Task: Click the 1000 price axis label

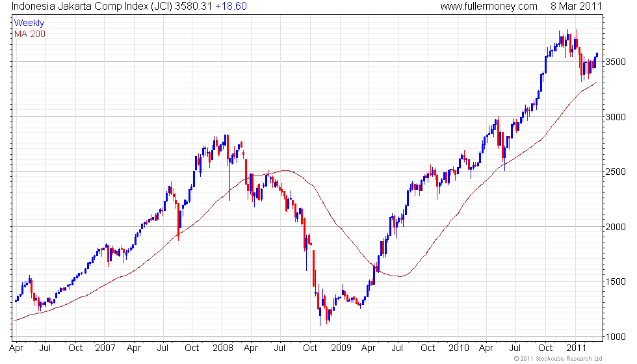Action: 616,337
